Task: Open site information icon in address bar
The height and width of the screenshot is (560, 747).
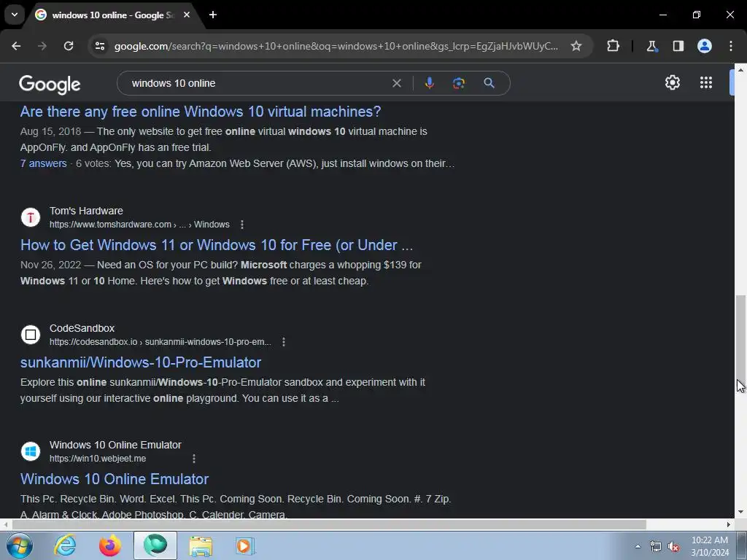Action: coord(100,46)
